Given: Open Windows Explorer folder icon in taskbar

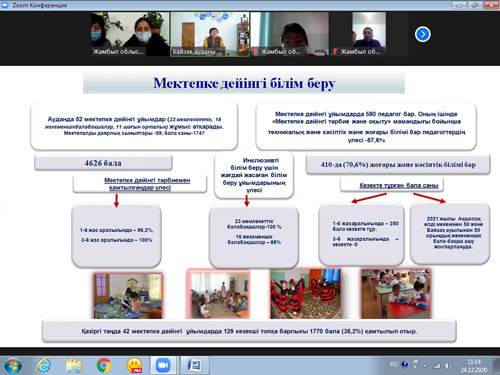Looking at the screenshot, I should pos(74,365).
